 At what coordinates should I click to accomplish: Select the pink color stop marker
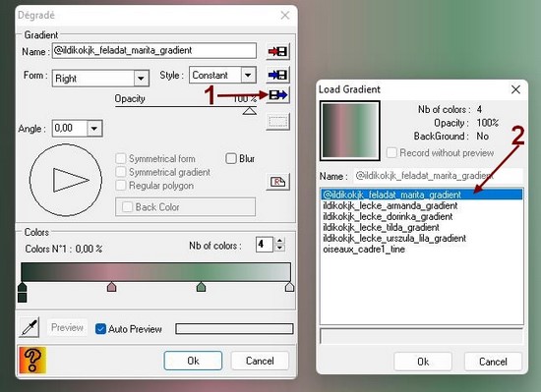(x=111, y=287)
